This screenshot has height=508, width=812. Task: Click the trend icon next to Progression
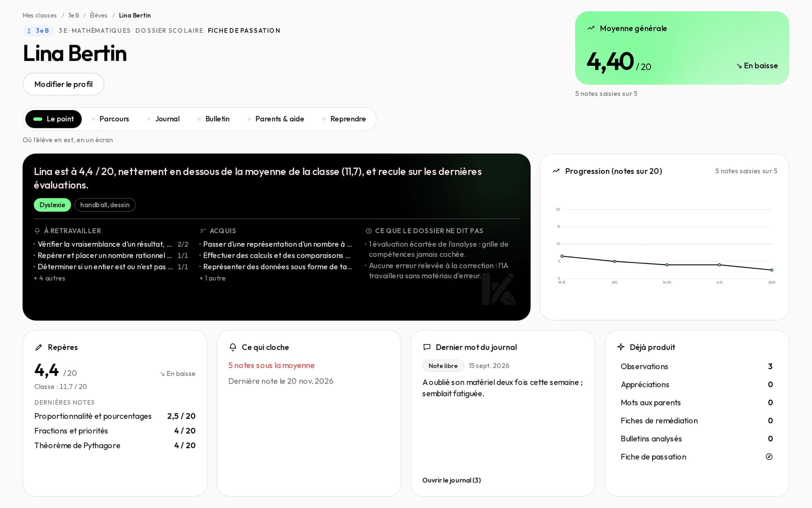(x=556, y=171)
